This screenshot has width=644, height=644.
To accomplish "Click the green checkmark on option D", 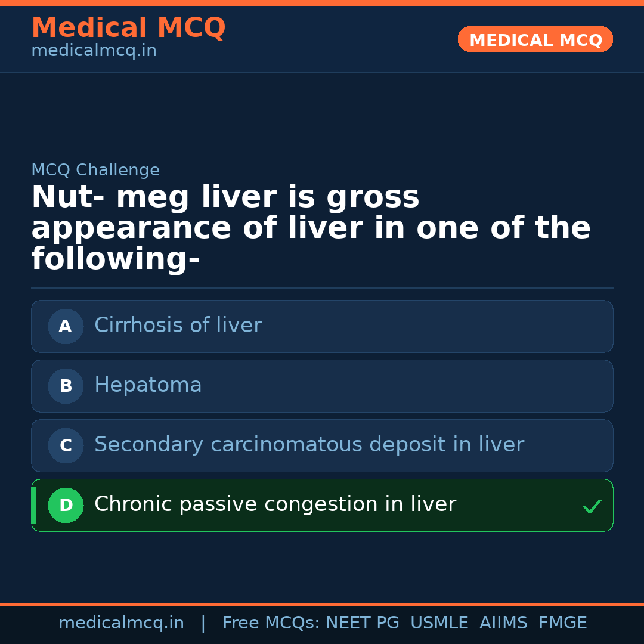I will 592,507.
